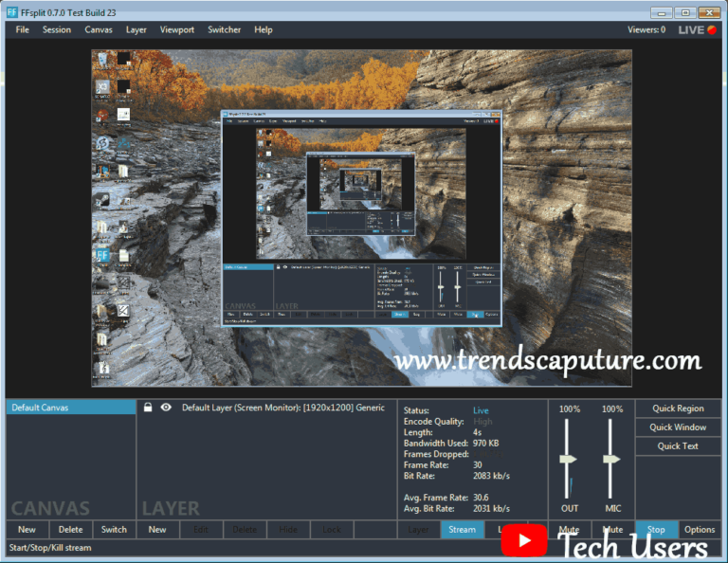Screen dimensions: 728x563
Task: Click the Hide layer button
Action: click(288, 530)
